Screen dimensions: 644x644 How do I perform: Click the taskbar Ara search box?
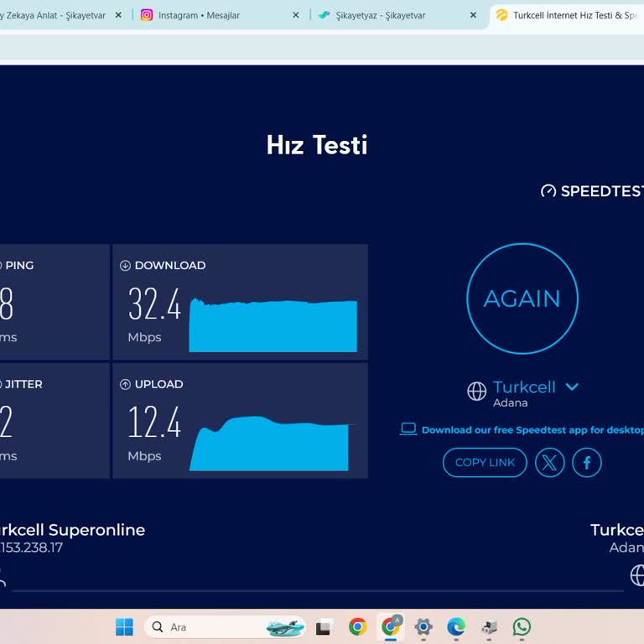[225, 626]
